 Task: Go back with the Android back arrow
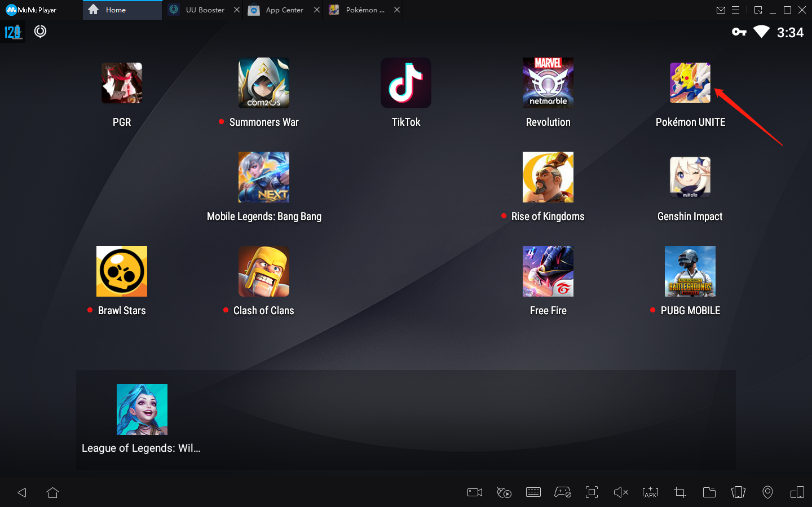click(x=22, y=492)
